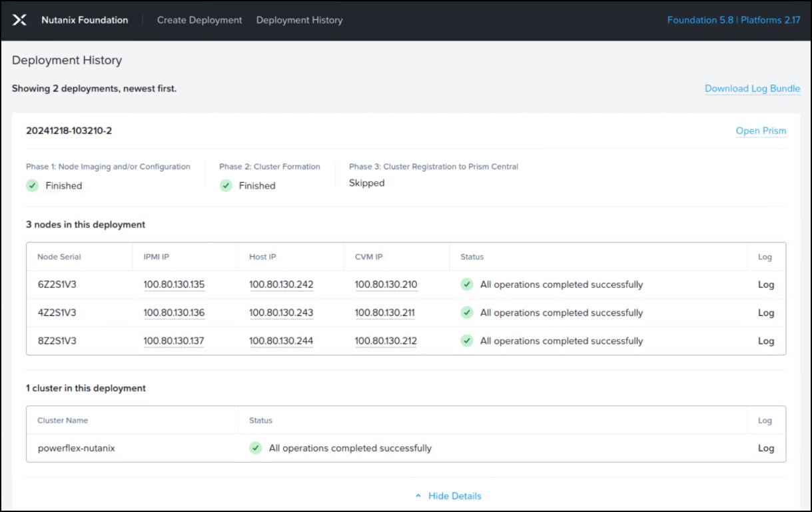
Task: Open IPMI IP 100.80.130.135
Action: pos(175,285)
